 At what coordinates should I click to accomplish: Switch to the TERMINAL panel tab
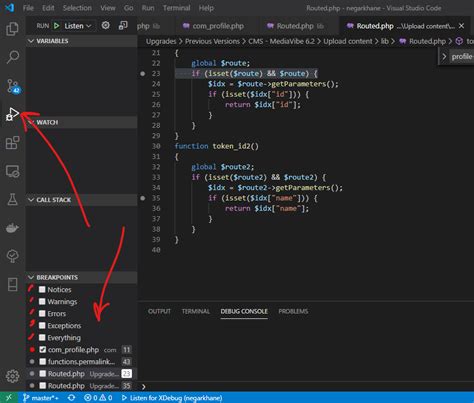point(196,311)
